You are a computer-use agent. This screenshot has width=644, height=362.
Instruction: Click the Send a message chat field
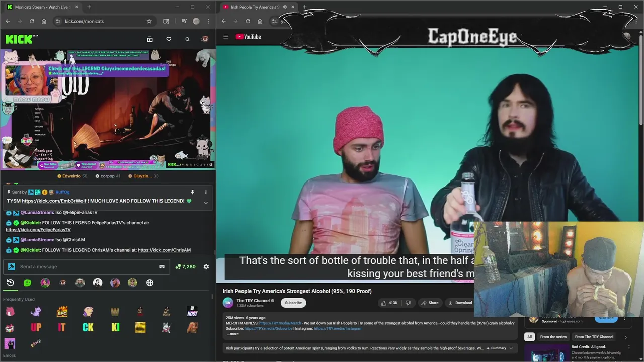click(x=87, y=267)
